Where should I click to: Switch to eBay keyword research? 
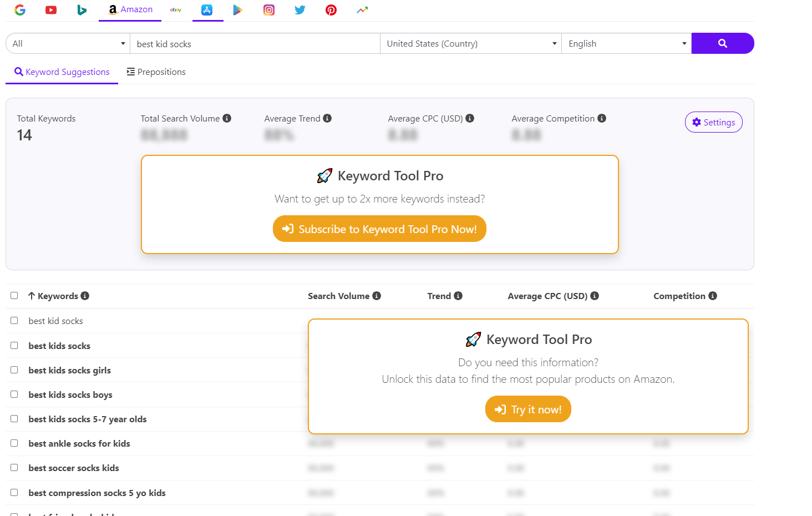[176, 10]
